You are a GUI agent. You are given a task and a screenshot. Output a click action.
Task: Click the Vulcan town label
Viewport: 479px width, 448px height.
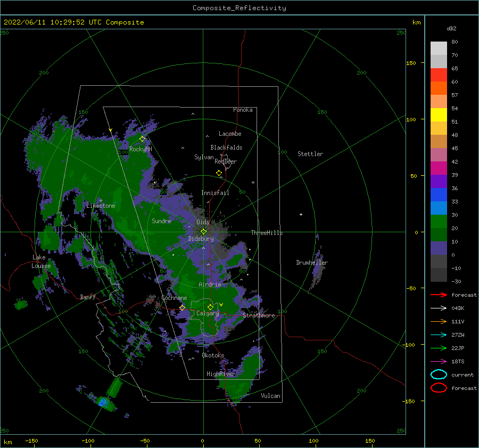tap(270, 396)
